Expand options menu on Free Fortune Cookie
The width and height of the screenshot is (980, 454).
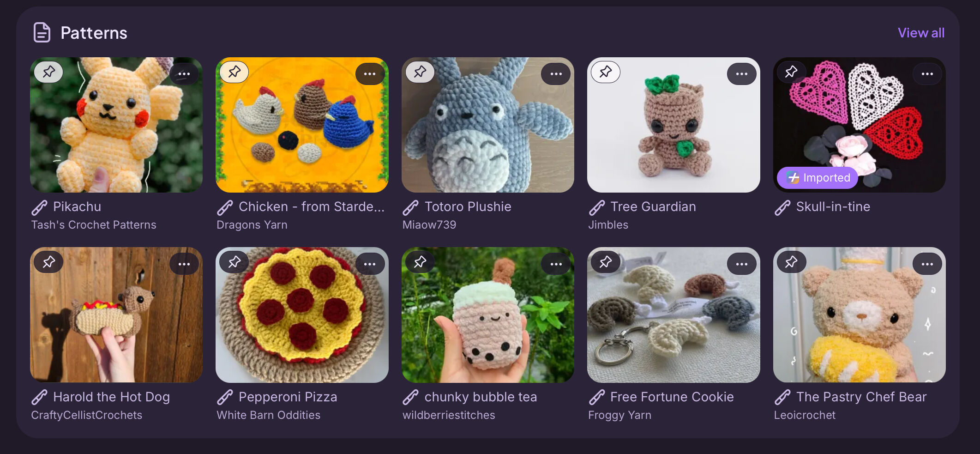[741, 264]
